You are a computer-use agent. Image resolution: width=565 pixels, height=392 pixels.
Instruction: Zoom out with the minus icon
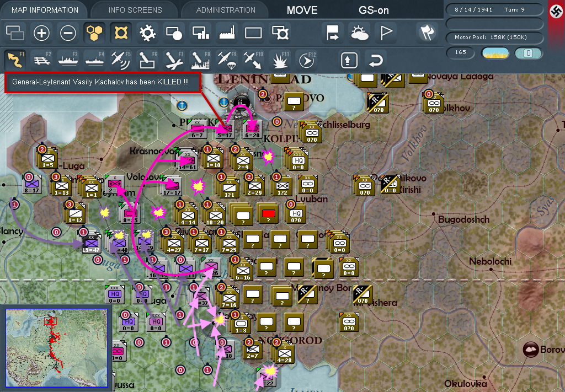click(68, 33)
